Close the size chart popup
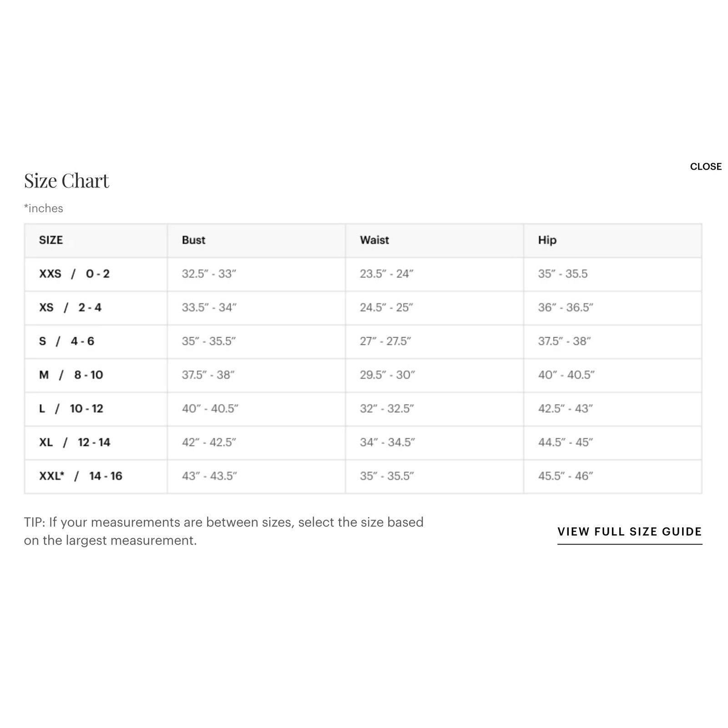The image size is (728, 728). click(705, 167)
